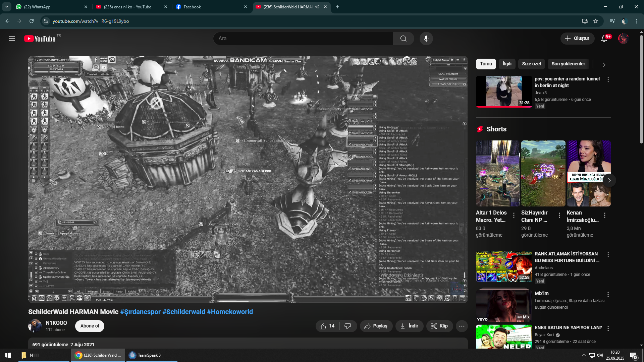Screen dimensions: 644x362
Task: Click the search magnifier button
Action: click(403, 39)
